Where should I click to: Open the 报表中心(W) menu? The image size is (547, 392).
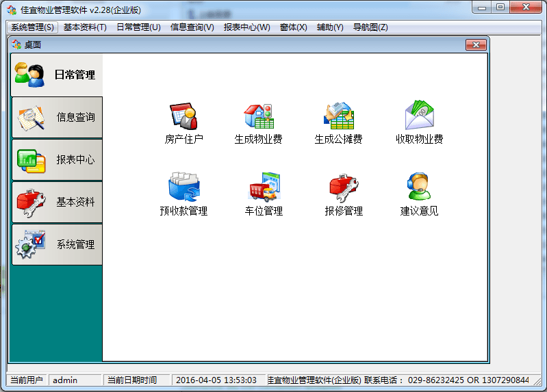point(246,27)
